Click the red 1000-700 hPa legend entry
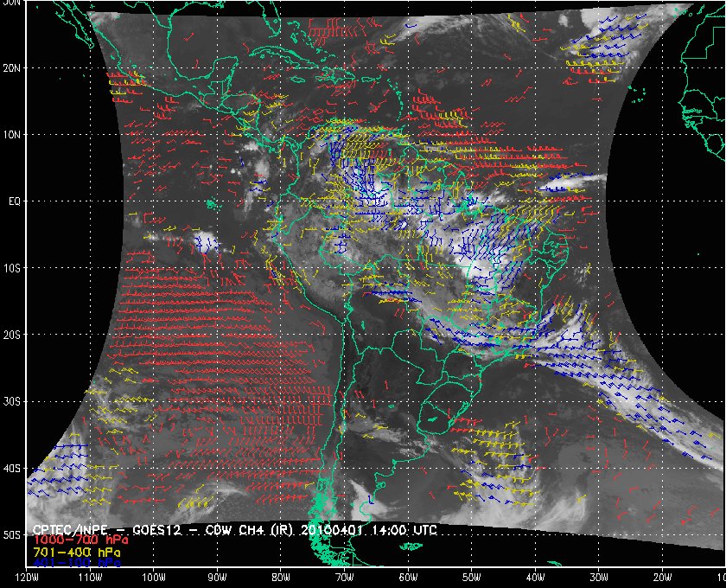The width and height of the screenshot is (726, 588). 80,540
